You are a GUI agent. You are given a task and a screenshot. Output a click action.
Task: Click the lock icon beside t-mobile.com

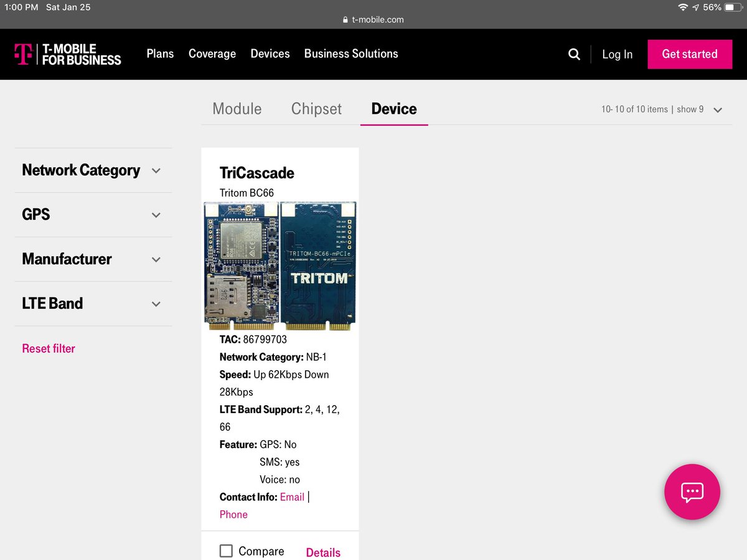(x=344, y=19)
